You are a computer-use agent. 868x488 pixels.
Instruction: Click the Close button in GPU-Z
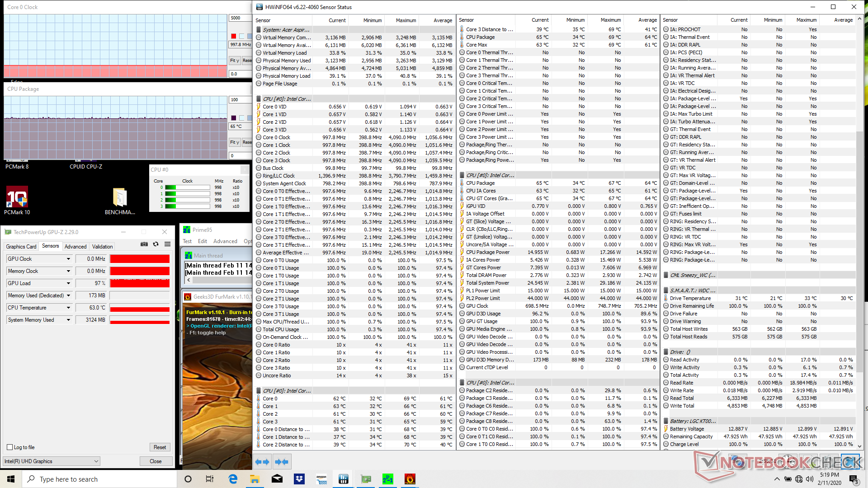pyautogui.click(x=156, y=461)
